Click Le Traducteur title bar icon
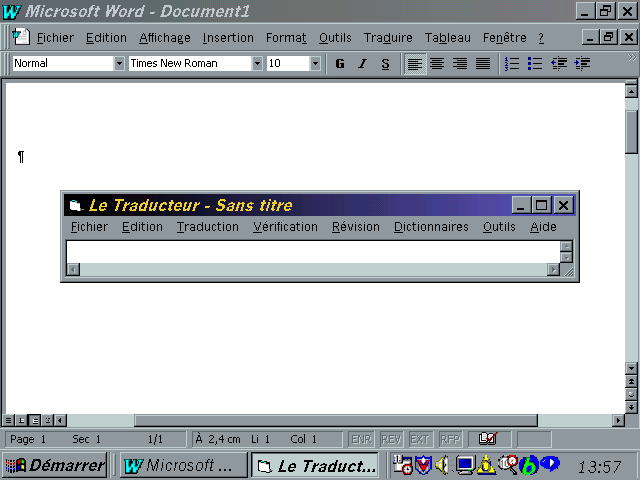Viewport: 640px width, 480px height. point(75,205)
